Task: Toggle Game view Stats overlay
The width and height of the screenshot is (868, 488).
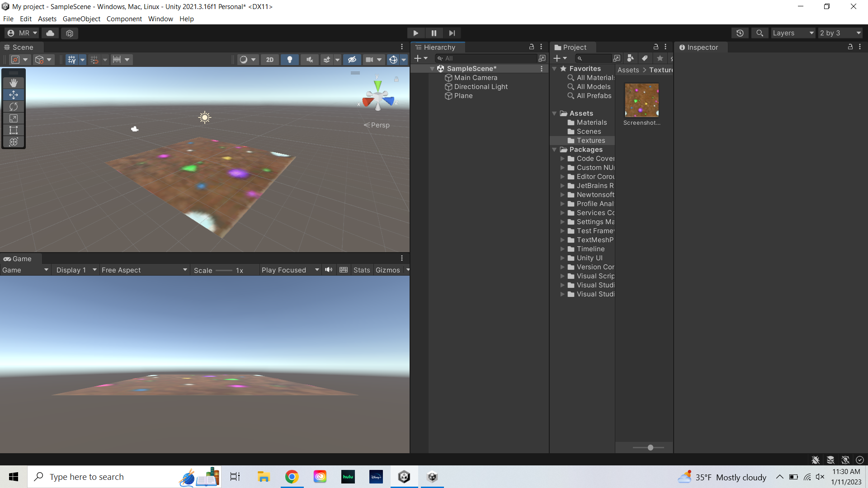Action: [x=362, y=270]
